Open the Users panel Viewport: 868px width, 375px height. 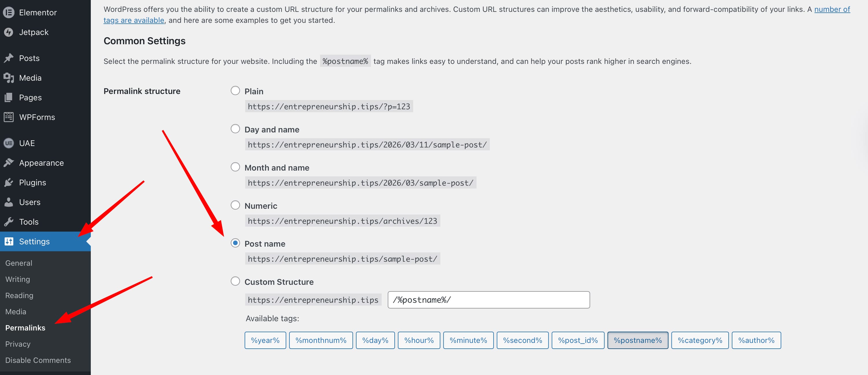(30, 202)
